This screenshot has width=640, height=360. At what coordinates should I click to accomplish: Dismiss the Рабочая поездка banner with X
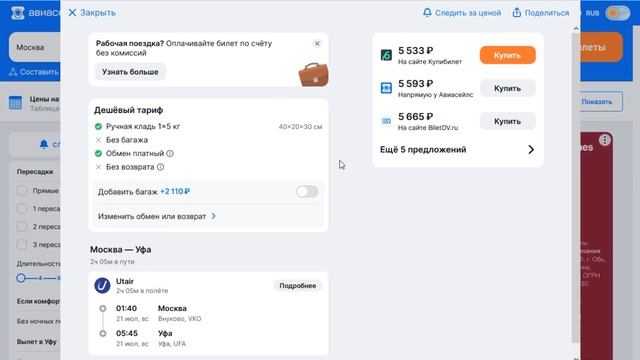pyautogui.click(x=317, y=43)
